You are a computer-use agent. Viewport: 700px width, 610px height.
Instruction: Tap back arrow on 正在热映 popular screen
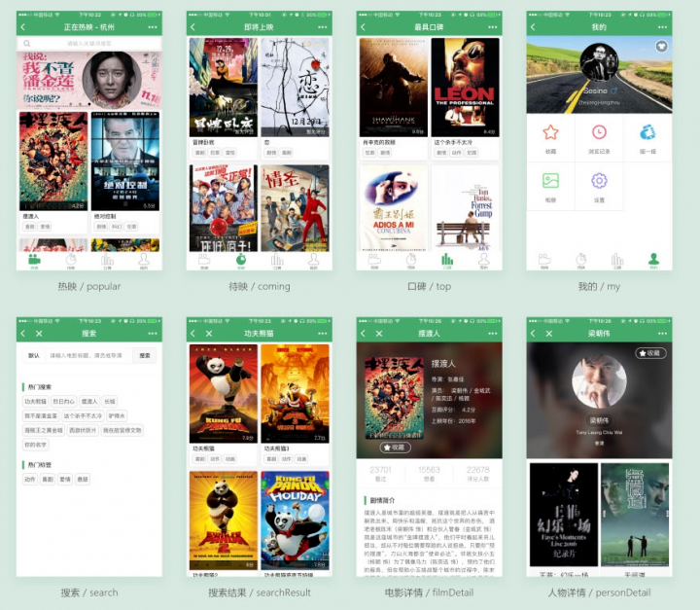(x=23, y=27)
